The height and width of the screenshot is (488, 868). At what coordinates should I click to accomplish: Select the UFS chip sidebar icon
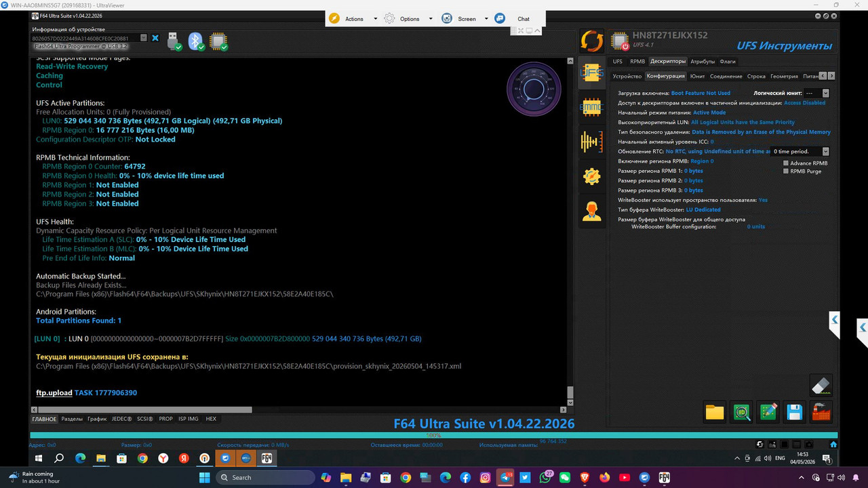pyautogui.click(x=592, y=73)
